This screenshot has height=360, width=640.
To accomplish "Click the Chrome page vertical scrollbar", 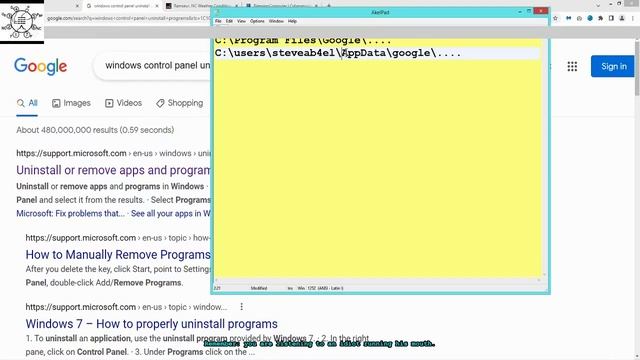I will (x=637, y=67).
